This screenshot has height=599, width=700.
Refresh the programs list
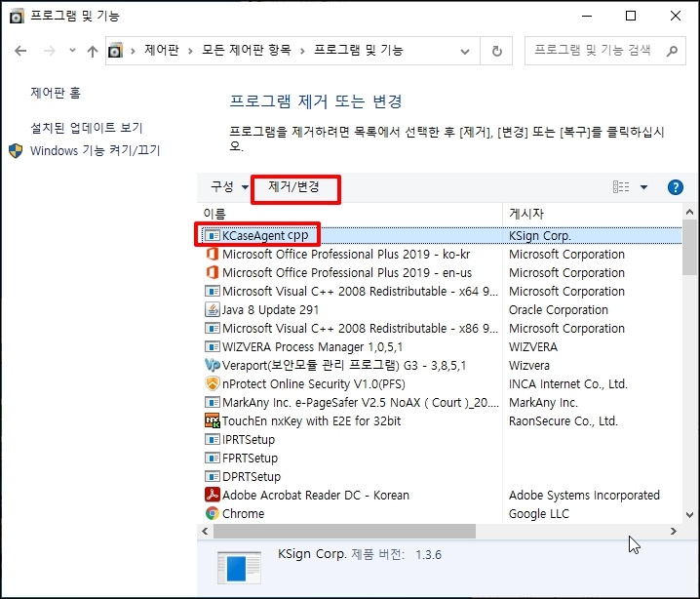tap(496, 51)
